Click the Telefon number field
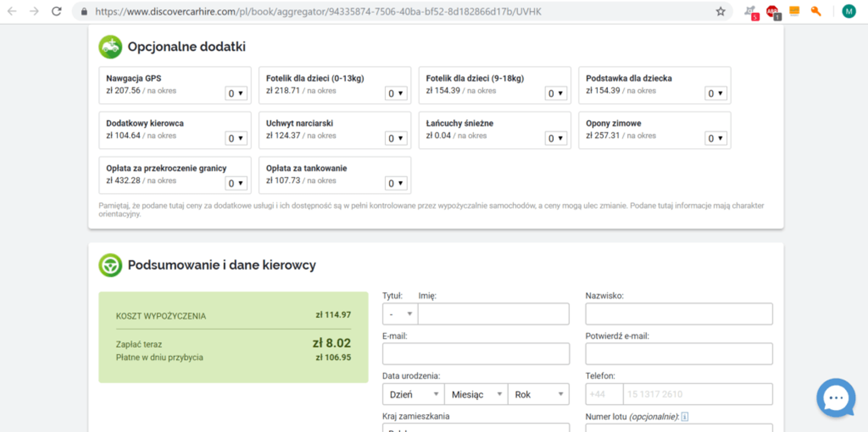 [x=697, y=394]
